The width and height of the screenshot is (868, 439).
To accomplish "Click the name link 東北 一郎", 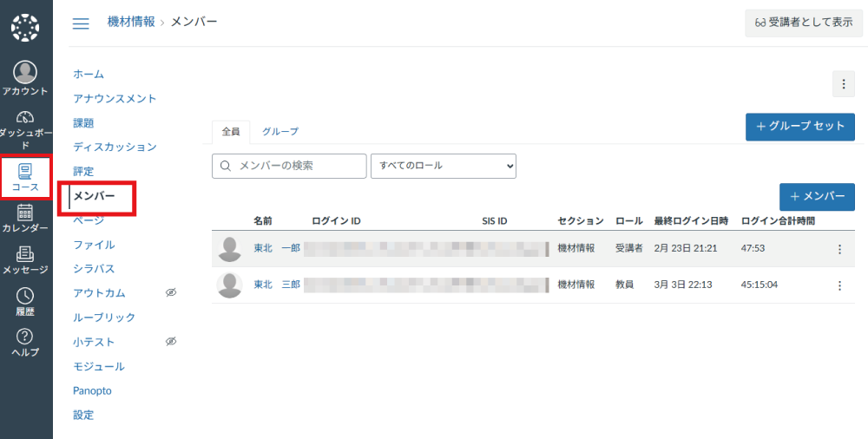I will (277, 248).
